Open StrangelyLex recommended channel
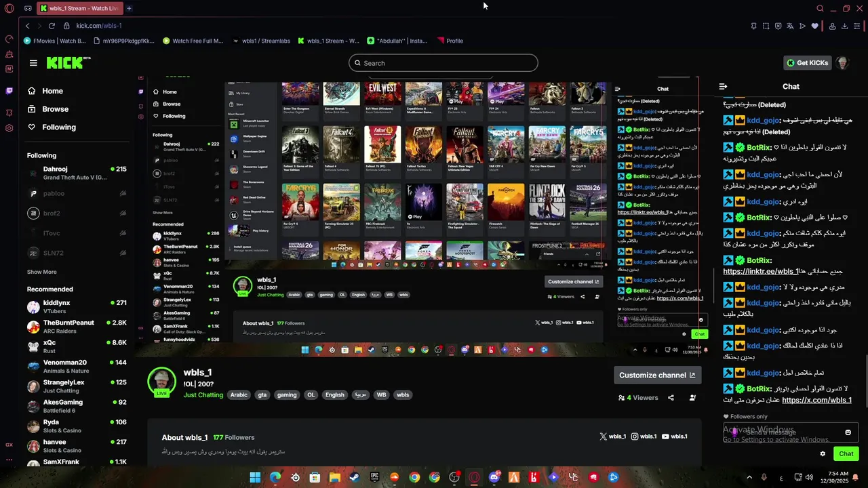Viewport: 868px width, 488px height. pyautogui.click(x=78, y=386)
